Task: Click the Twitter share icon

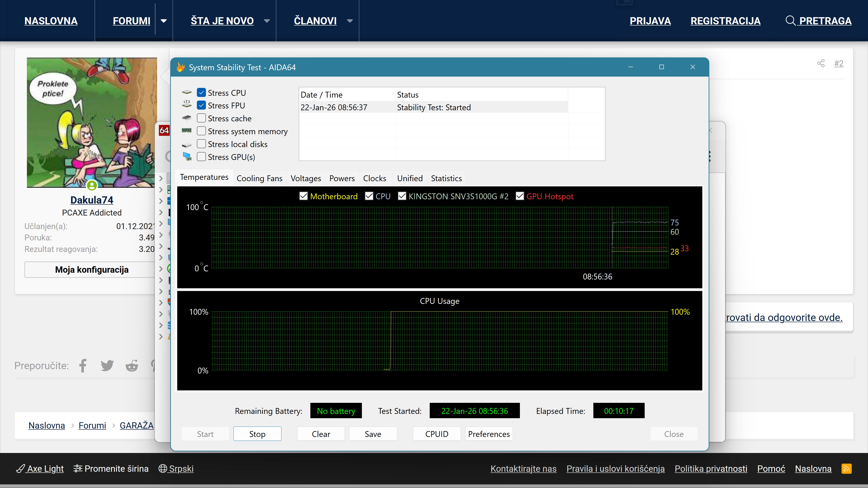Action: [x=107, y=366]
